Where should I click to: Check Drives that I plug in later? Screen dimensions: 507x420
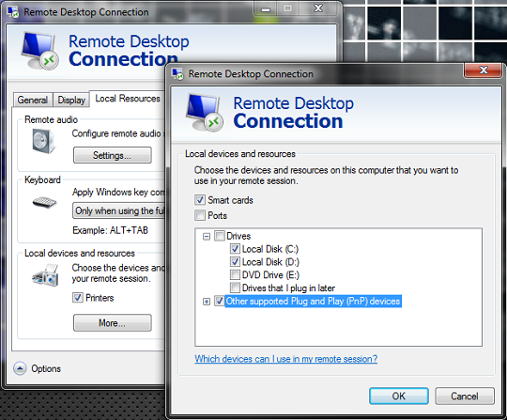[x=235, y=288]
